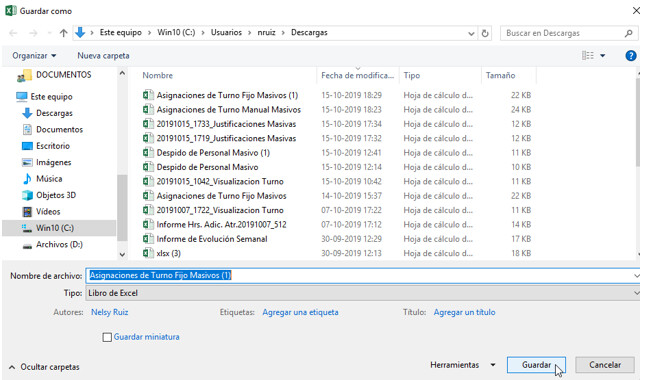This screenshot has height=380, width=645.
Task: Open the help question mark icon
Action: point(631,56)
